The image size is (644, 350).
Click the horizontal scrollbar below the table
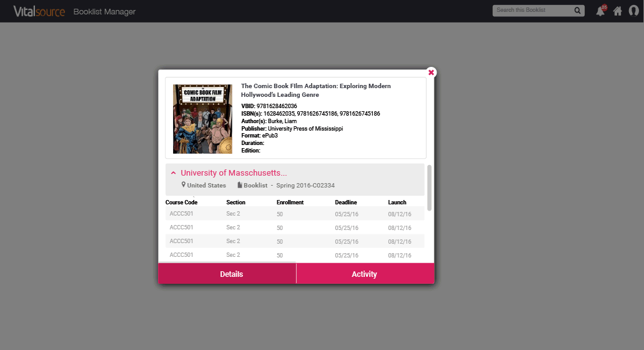click(226, 262)
